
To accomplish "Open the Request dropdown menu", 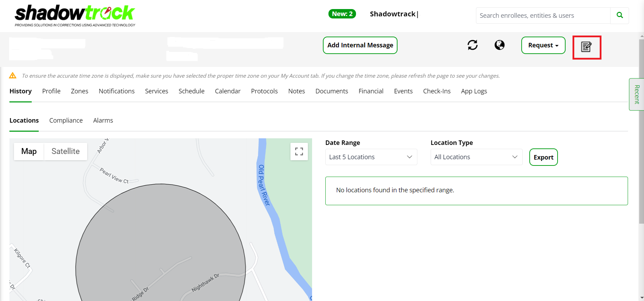I will click(543, 45).
